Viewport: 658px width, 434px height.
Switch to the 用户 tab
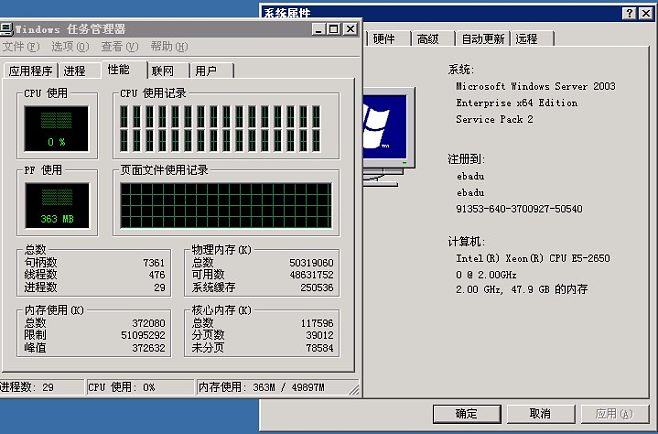coord(212,71)
